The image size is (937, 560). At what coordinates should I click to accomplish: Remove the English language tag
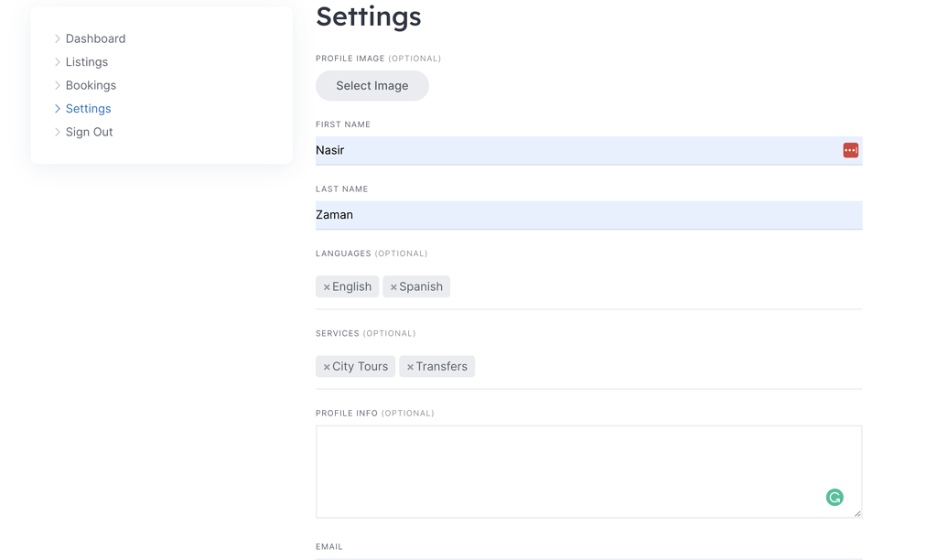point(327,285)
